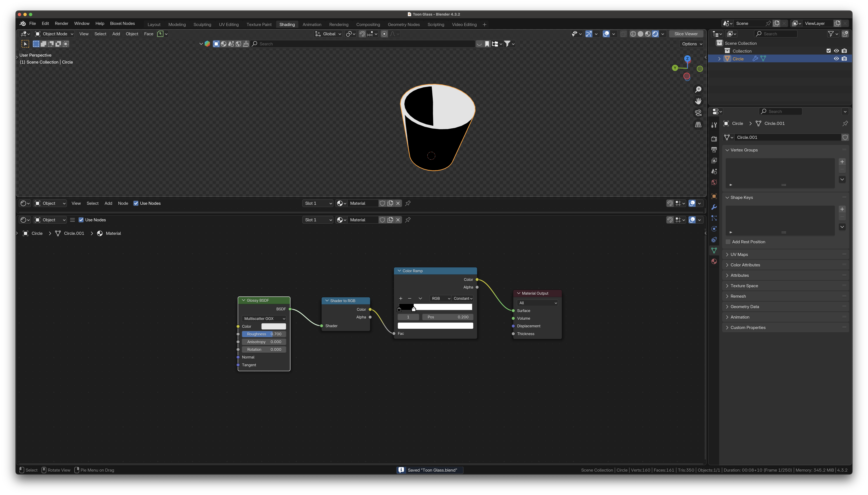Open the File menu
Viewport: 868px width, 495px height.
click(33, 24)
